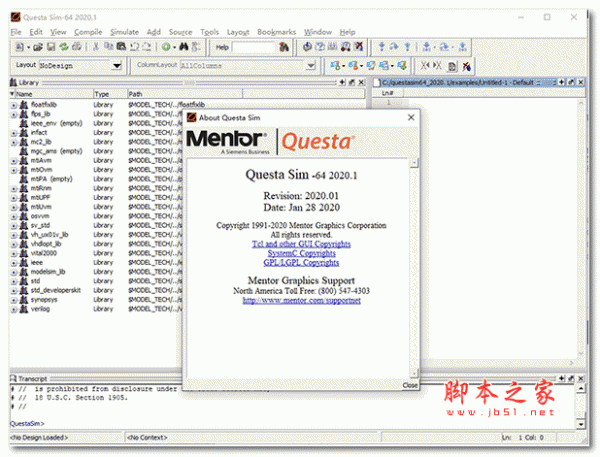Click the Transcript scrollbar down arrow
The height and width of the screenshot is (457, 600).
coord(581,424)
